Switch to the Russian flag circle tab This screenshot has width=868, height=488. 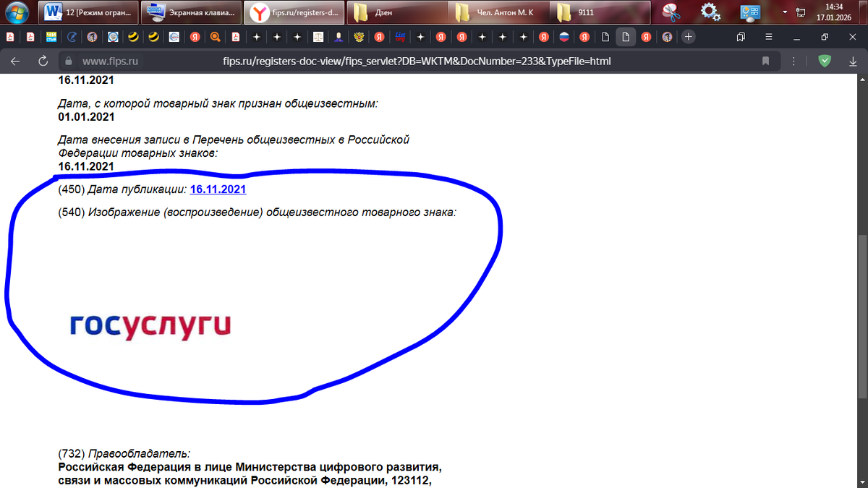click(x=564, y=36)
